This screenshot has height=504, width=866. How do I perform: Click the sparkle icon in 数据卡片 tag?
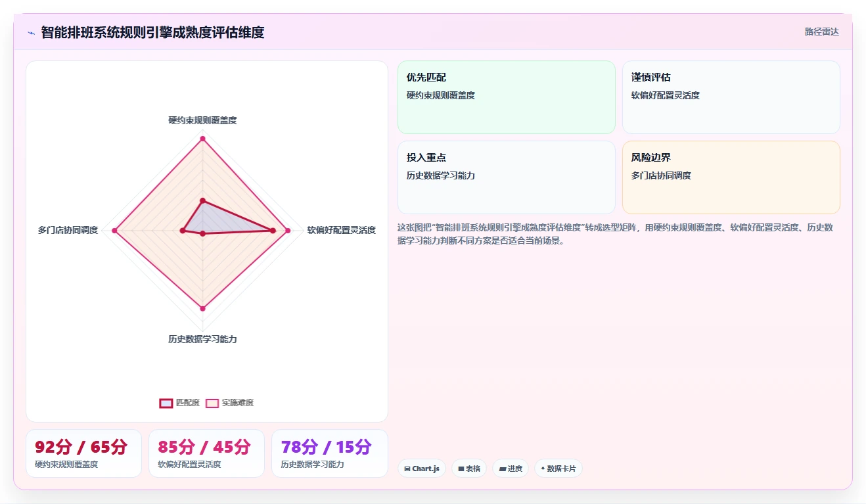(543, 469)
